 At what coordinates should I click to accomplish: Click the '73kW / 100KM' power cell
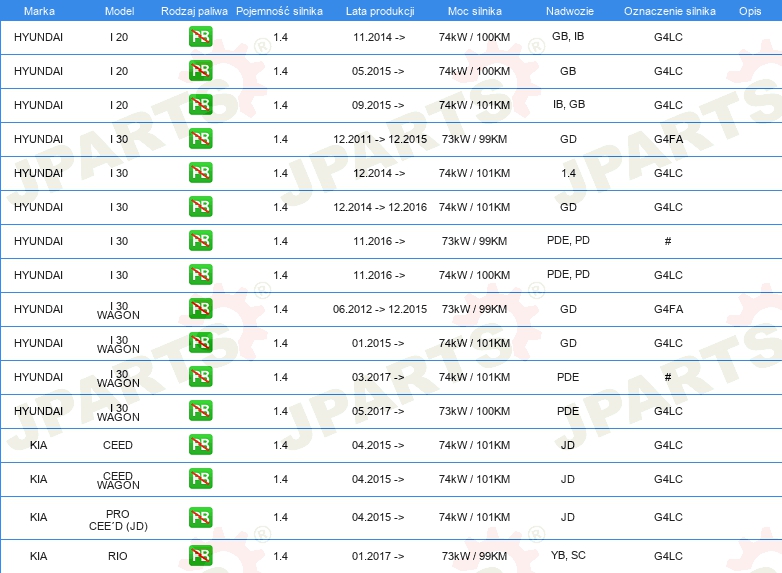[474, 411]
